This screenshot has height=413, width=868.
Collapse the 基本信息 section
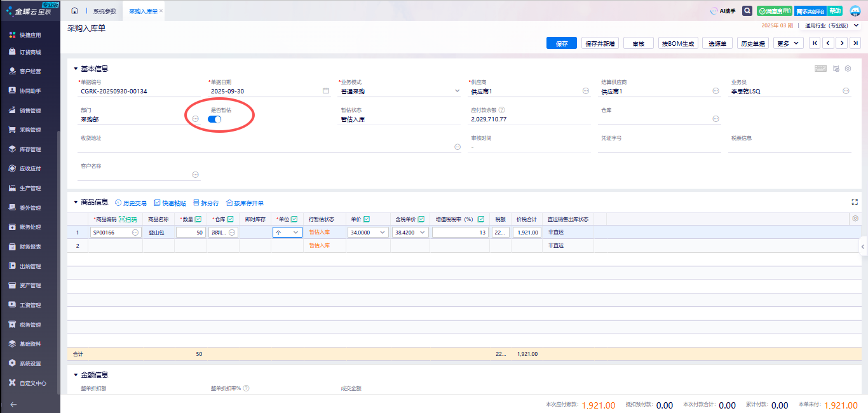pyautogui.click(x=76, y=69)
